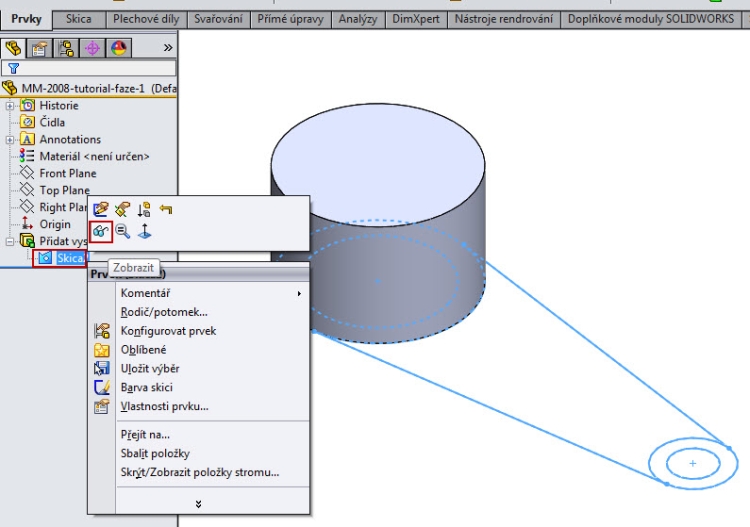Expand manager panel tabs with double chevron
The height and width of the screenshot is (527, 750).
click(168, 48)
